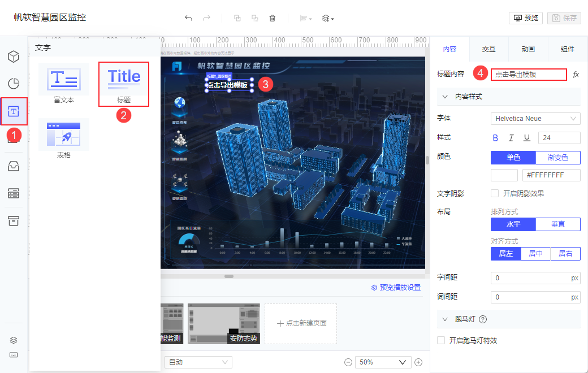This screenshot has height=373, width=588.
Task: Click the 保存 save button
Action: pos(564,18)
